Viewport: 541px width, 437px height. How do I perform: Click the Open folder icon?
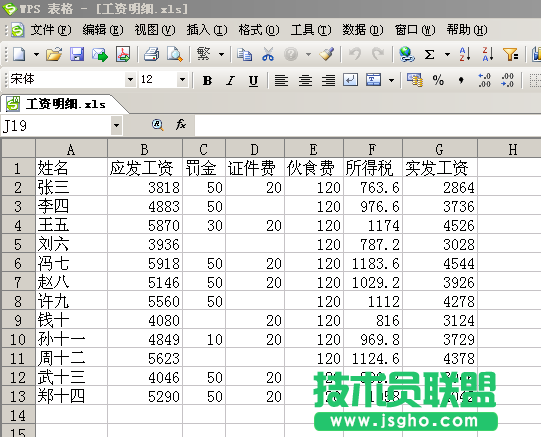point(54,54)
